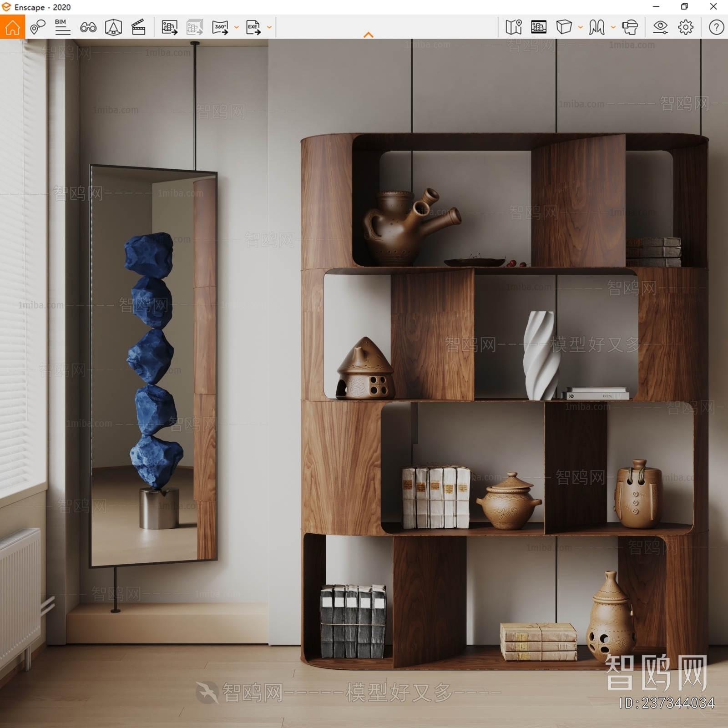Open Visual Settings eye icon
Screen dimensions: 728x728
tap(660, 27)
